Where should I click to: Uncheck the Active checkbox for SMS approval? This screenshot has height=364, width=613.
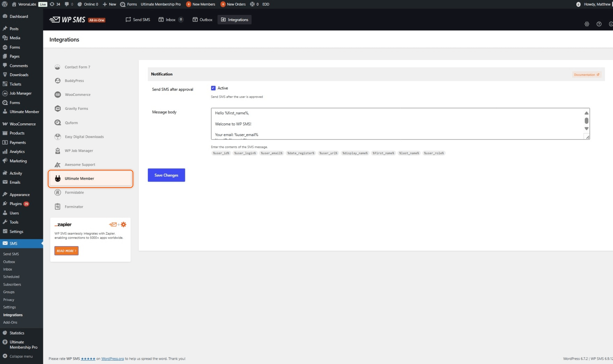pos(213,88)
